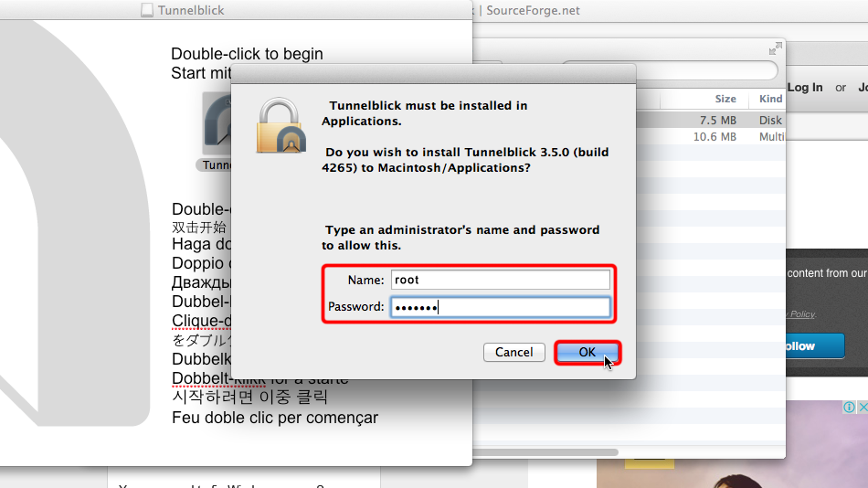868x488 pixels.
Task: Click the Tunnelblick padlock icon in dialog
Action: click(281, 125)
